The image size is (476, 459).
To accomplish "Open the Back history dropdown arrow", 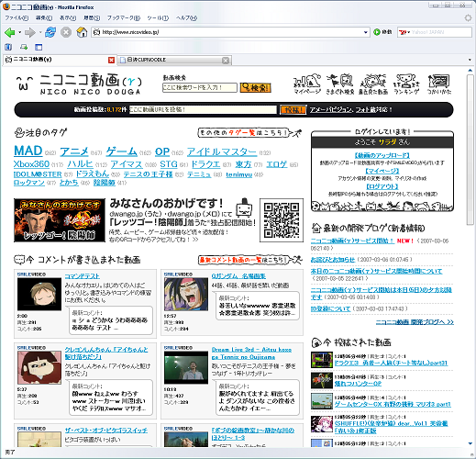I will pos(20,32).
